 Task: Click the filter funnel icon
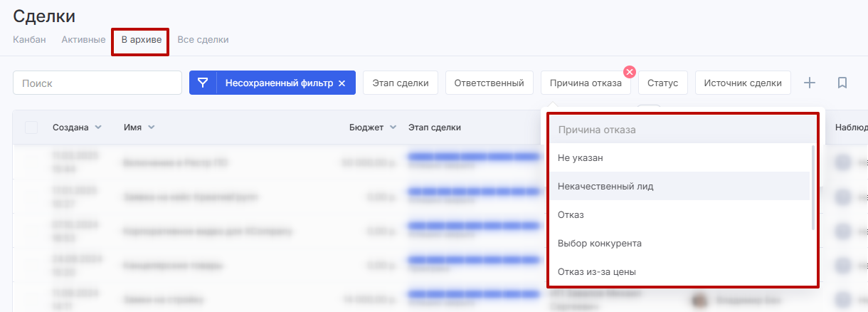point(203,83)
